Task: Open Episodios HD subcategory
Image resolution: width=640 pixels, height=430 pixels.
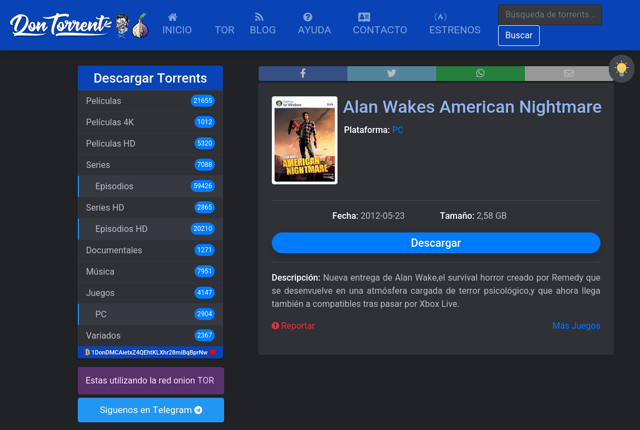Action: click(x=150, y=229)
